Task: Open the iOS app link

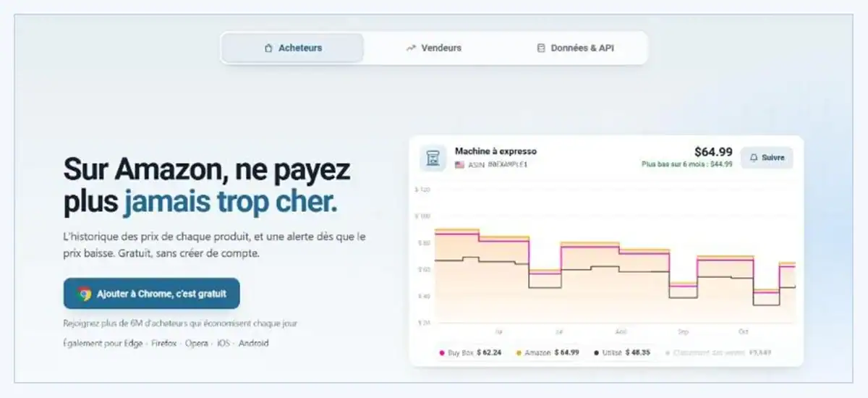Action: tap(224, 343)
